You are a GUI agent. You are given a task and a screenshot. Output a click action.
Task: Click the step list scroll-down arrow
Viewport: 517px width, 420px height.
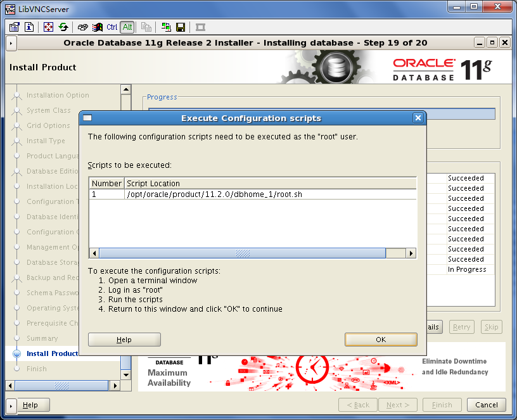click(126, 375)
